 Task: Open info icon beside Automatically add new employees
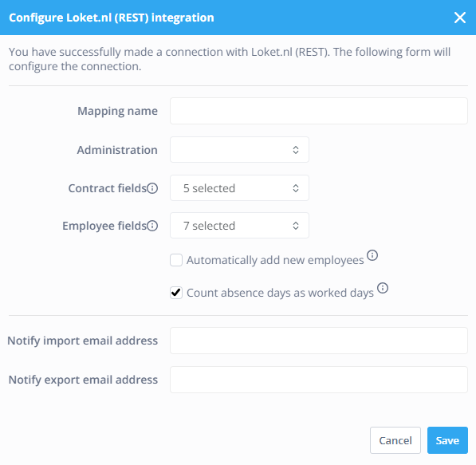(x=372, y=255)
